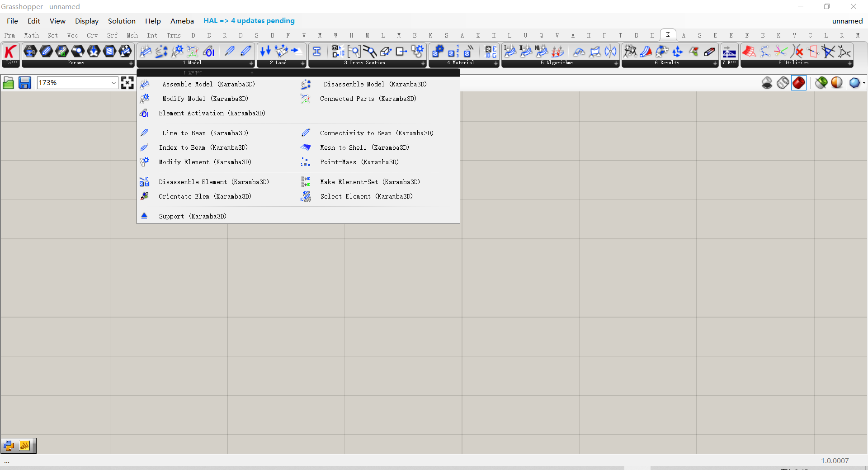This screenshot has width=868, height=470.
Task: Click the last hexagon icon in Params panel
Action: 125,51
